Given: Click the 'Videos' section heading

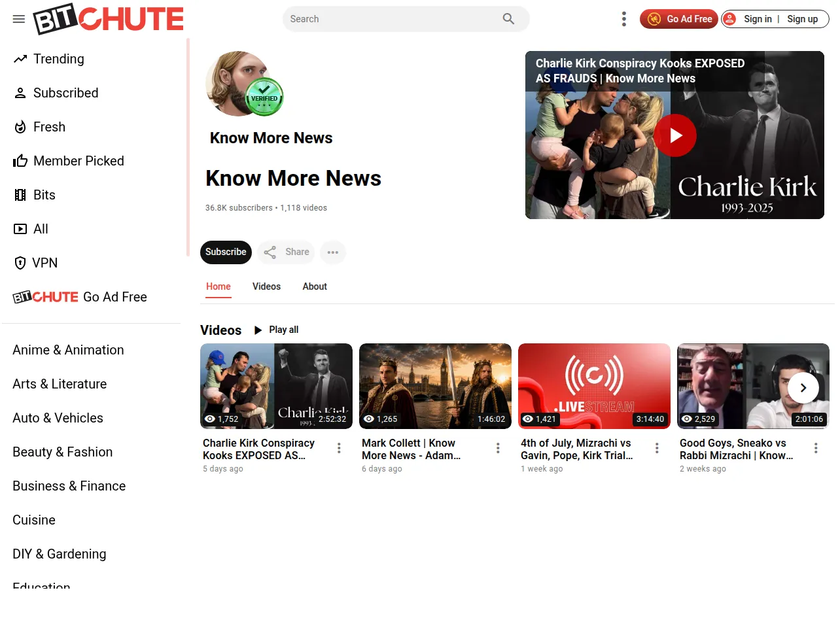Looking at the screenshot, I should pos(220,330).
